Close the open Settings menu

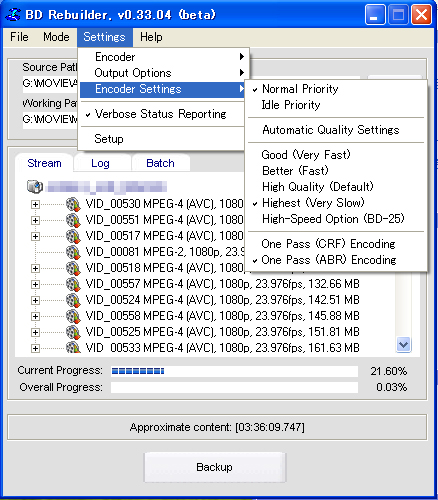point(105,37)
